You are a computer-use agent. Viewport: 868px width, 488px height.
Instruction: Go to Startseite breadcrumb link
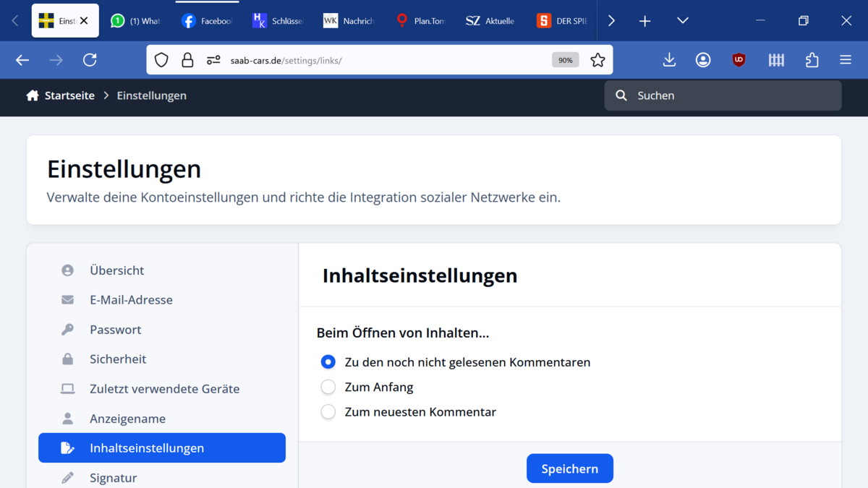(69, 95)
